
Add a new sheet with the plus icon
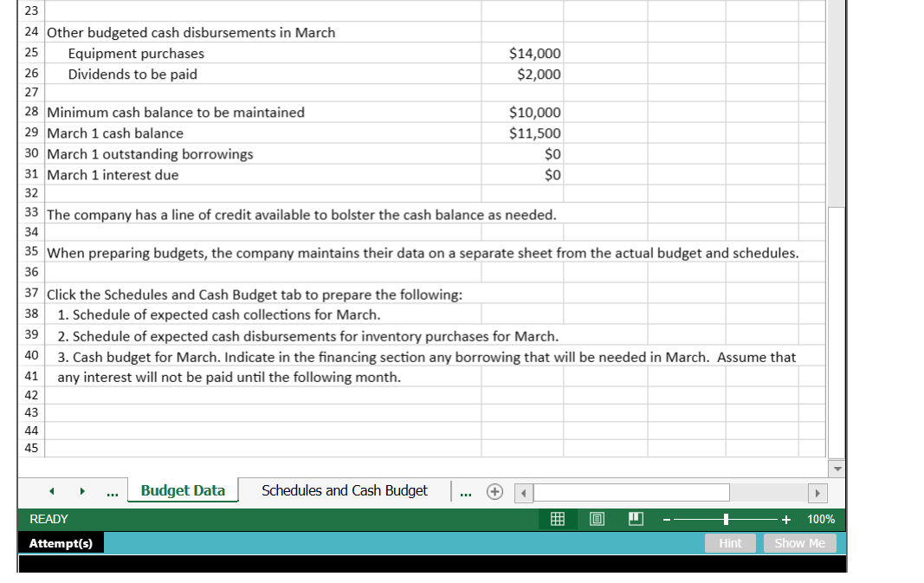tap(494, 491)
